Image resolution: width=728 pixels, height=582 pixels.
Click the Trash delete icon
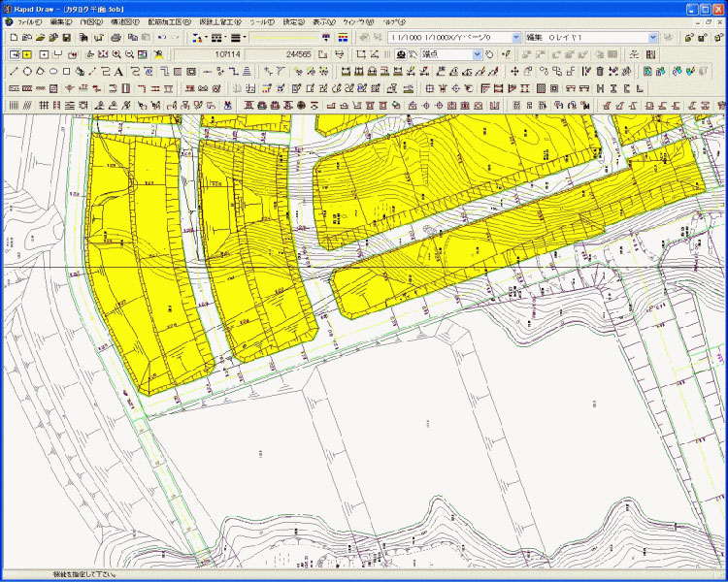600,71
